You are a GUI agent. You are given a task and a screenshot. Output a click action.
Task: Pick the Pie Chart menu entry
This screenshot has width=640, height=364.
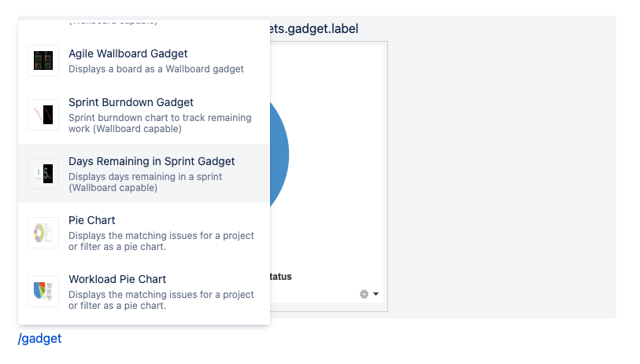tap(92, 220)
